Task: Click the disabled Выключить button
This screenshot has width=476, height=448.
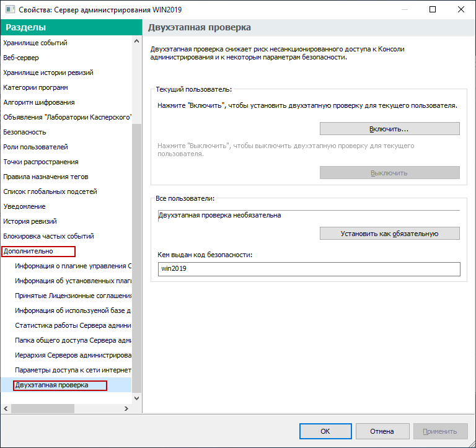Action: [389, 172]
